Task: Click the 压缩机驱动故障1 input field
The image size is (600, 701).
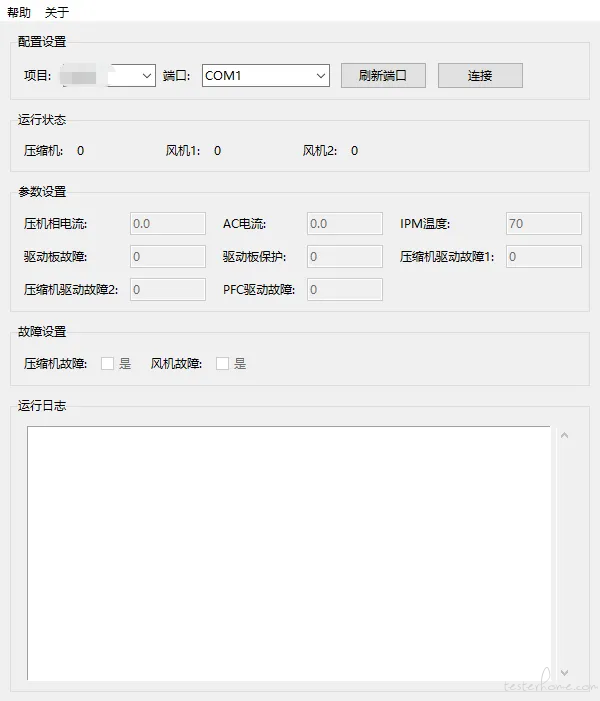Action: pyautogui.click(x=543, y=256)
